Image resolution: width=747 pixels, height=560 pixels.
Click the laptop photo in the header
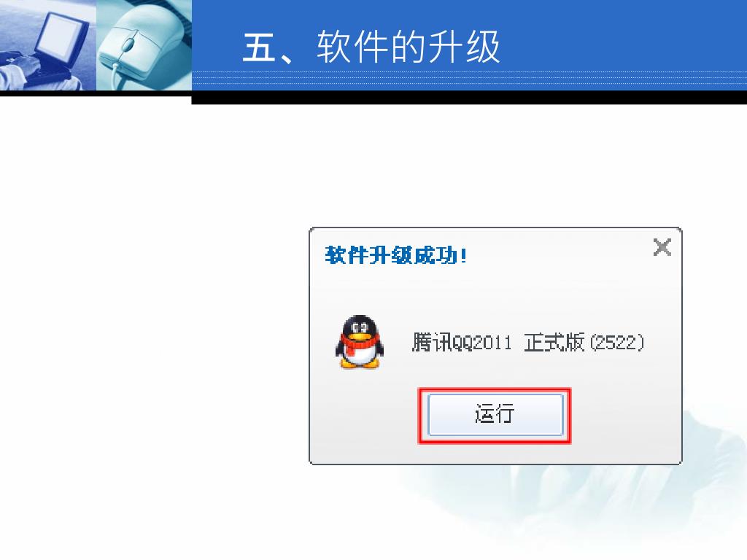tap(47, 45)
